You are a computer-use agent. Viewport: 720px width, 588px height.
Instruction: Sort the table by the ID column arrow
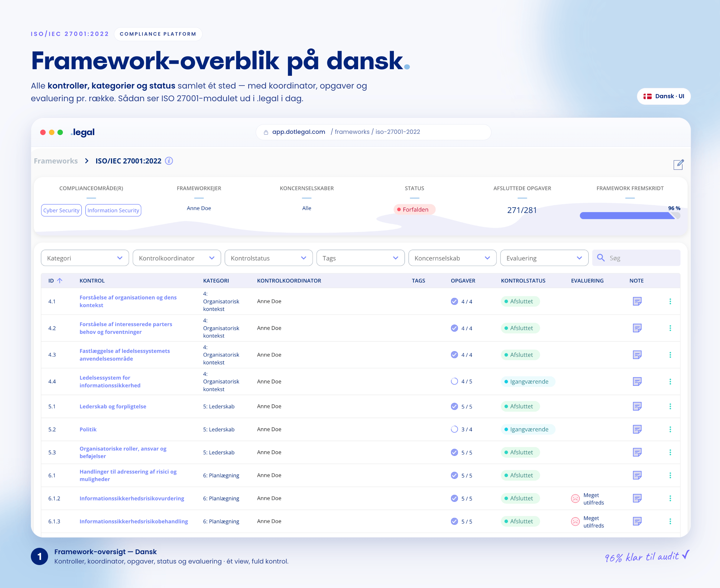point(60,280)
